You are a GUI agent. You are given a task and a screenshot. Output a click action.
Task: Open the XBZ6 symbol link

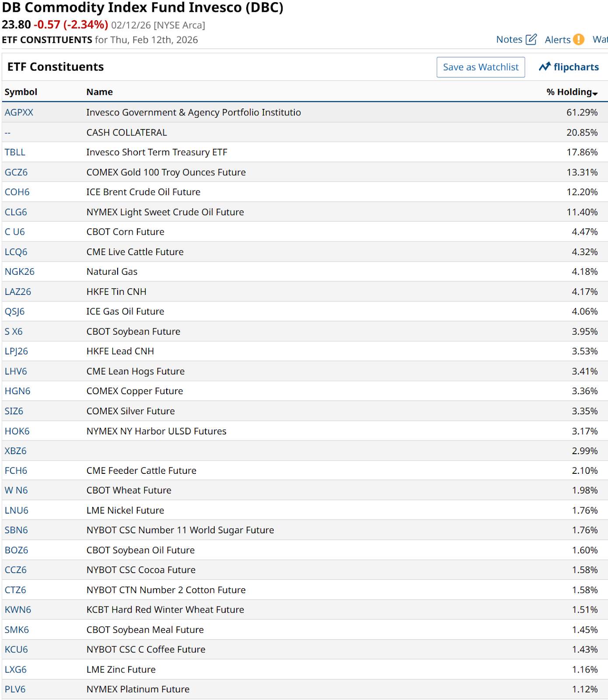pyautogui.click(x=16, y=451)
